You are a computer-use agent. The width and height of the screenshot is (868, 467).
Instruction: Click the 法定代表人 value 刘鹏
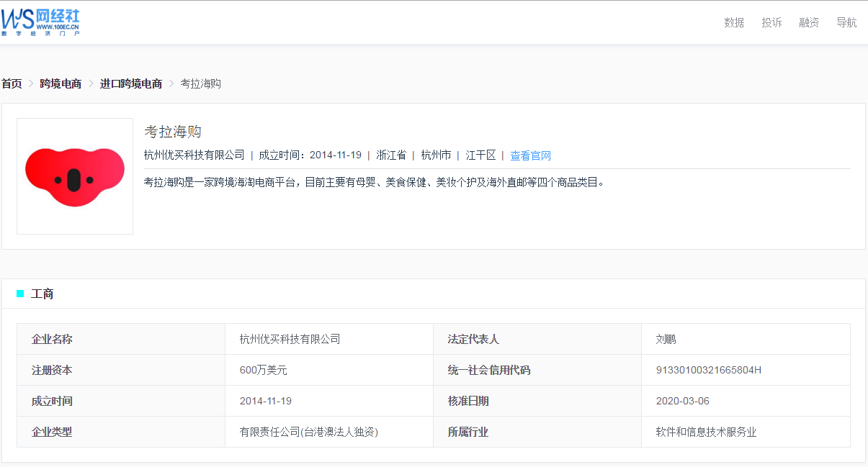[x=665, y=339]
